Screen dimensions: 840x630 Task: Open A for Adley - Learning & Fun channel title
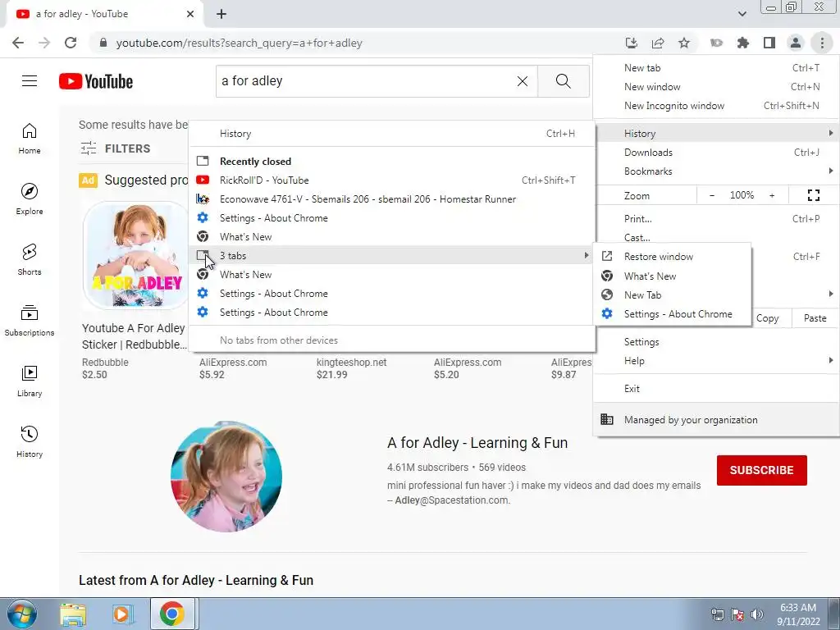477,443
